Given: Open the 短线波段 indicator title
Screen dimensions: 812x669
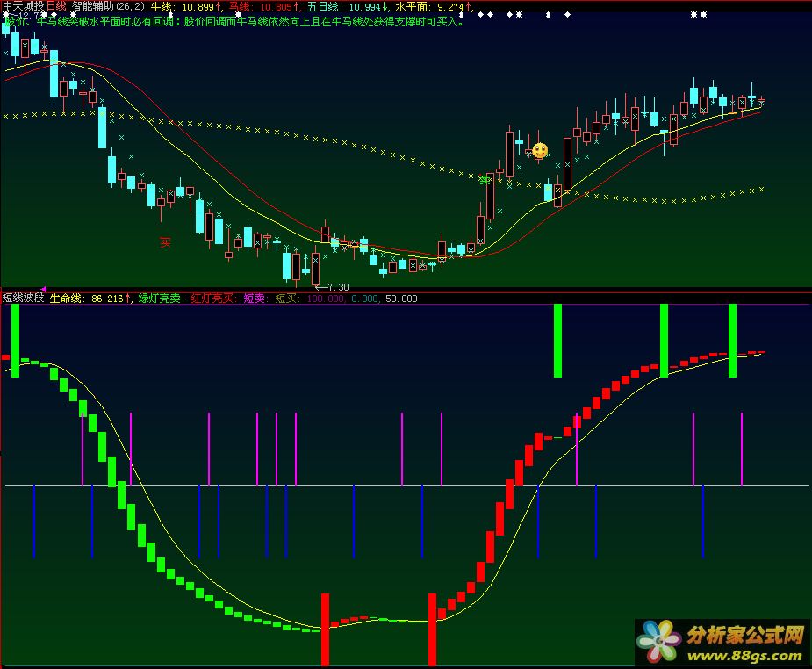Looking at the screenshot, I should click(x=24, y=298).
